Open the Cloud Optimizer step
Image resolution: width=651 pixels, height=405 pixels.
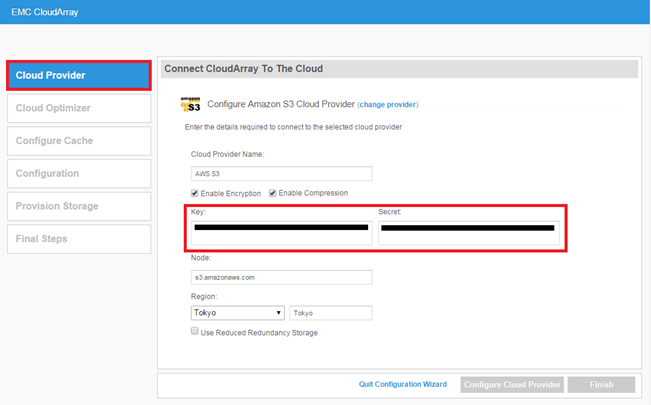[x=79, y=108]
